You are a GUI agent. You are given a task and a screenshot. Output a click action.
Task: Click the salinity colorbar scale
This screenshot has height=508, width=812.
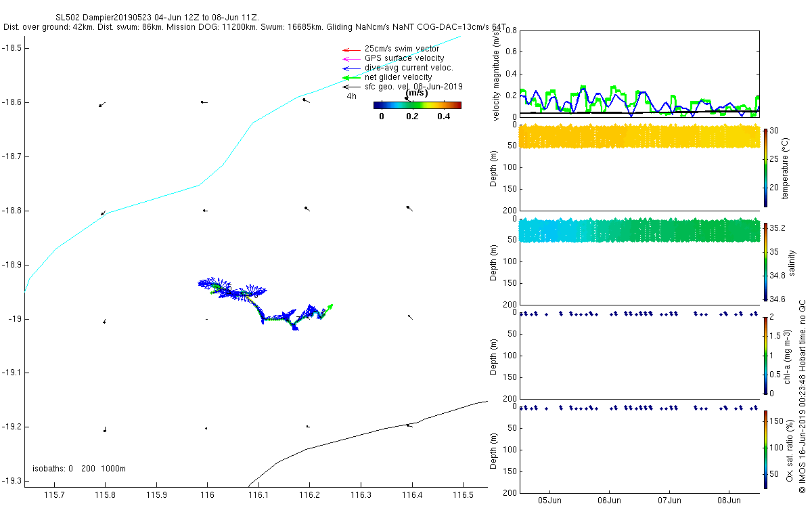coord(765,261)
